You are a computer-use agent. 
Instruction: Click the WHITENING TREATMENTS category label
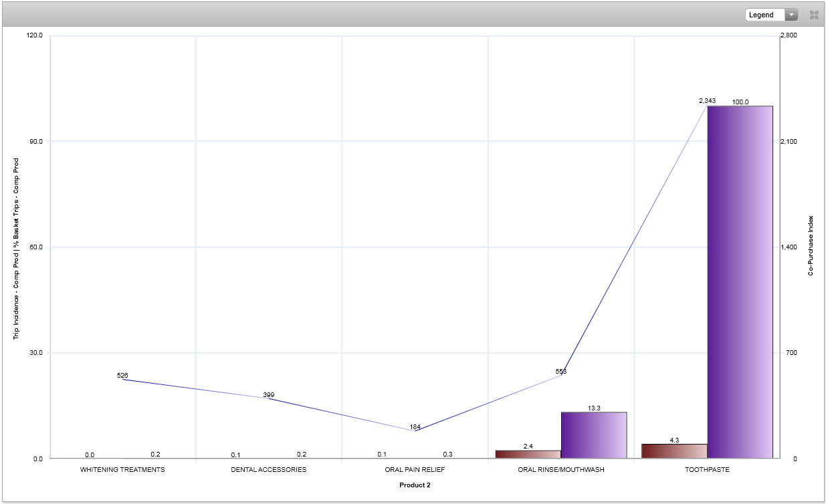click(x=122, y=470)
